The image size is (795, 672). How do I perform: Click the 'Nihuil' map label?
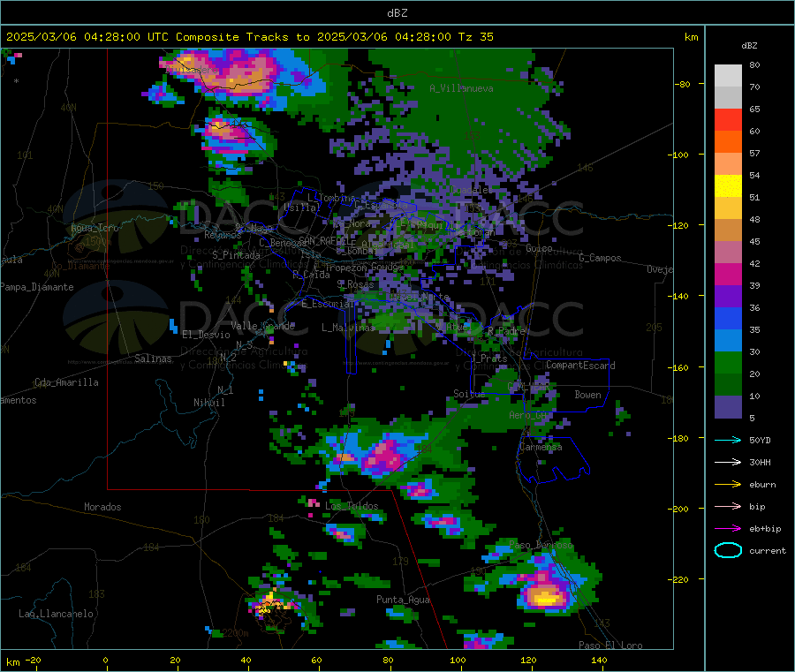coord(208,403)
